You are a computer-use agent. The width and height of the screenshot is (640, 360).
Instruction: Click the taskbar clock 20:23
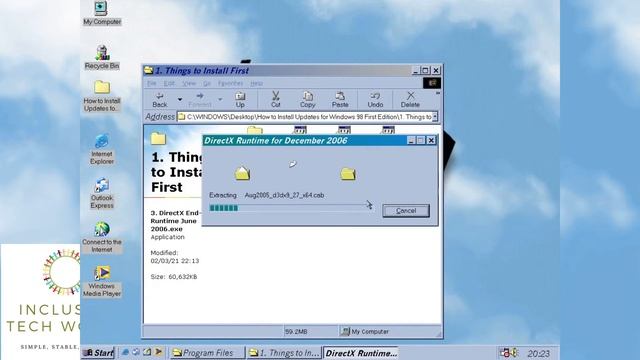(538, 353)
